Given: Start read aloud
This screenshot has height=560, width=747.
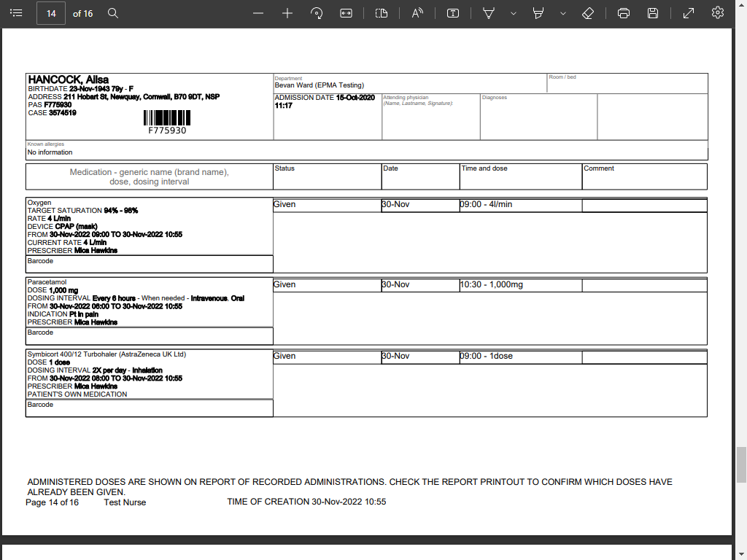Looking at the screenshot, I should coord(417,13).
